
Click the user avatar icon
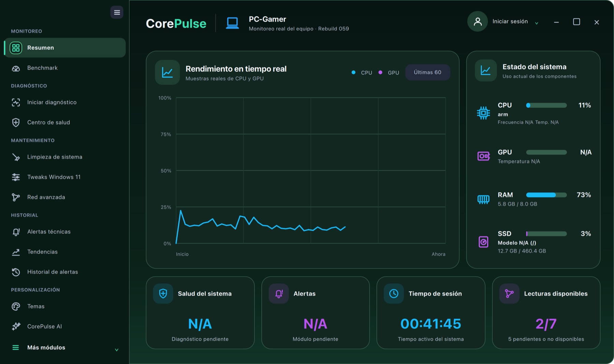coord(478,21)
